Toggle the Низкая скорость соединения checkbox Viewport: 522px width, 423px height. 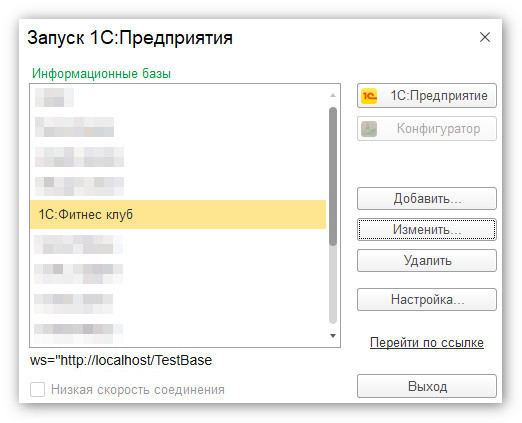tap(37, 389)
